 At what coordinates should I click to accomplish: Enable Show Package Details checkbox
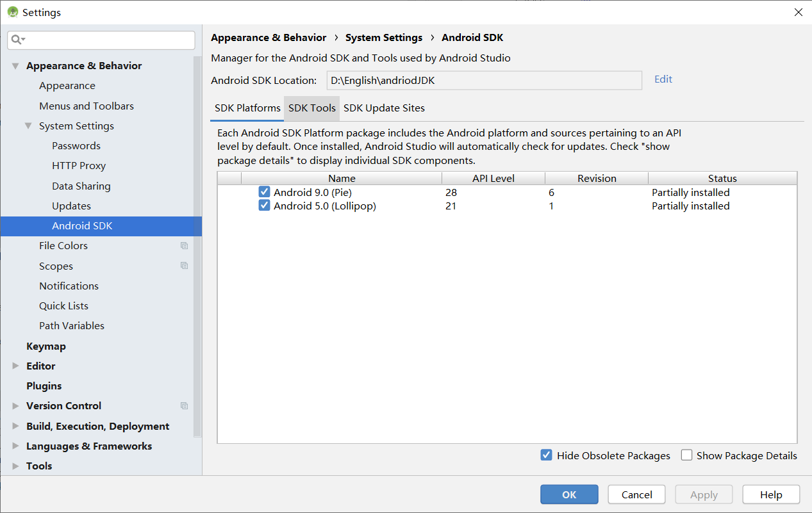click(x=686, y=455)
